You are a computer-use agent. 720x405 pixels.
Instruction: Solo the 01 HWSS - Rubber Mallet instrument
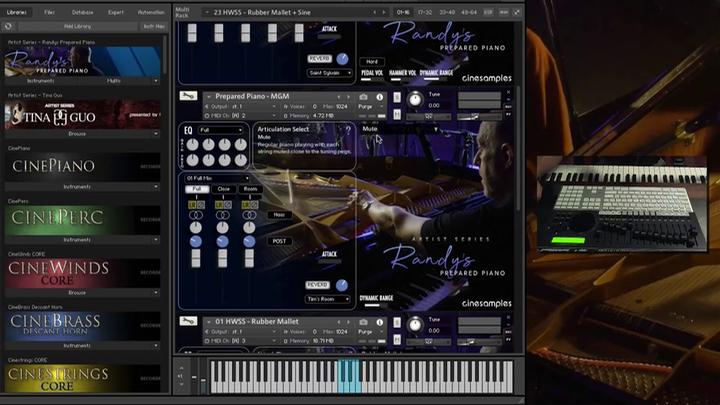pyautogui.click(x=397, y=322)
